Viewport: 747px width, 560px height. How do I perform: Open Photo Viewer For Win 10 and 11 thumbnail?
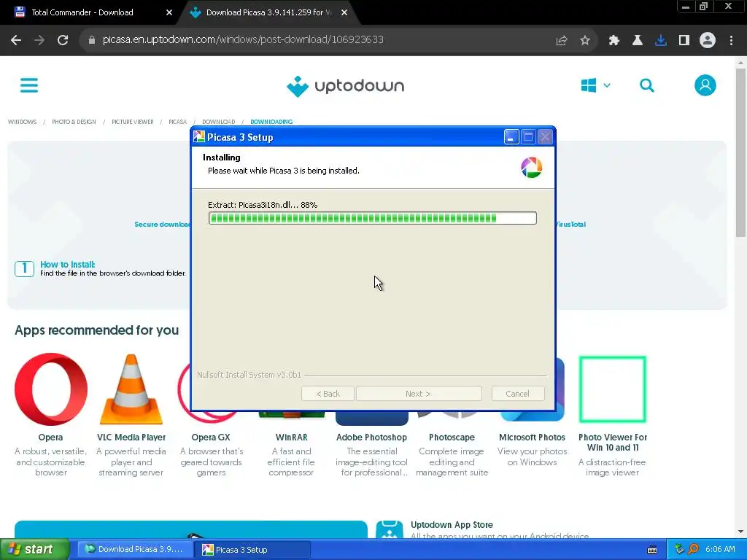613,389
